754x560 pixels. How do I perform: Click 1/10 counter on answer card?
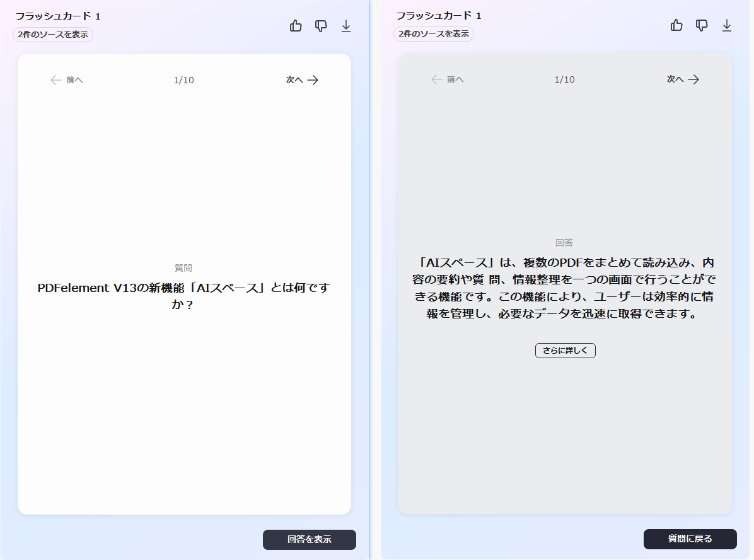coord(564,80)
